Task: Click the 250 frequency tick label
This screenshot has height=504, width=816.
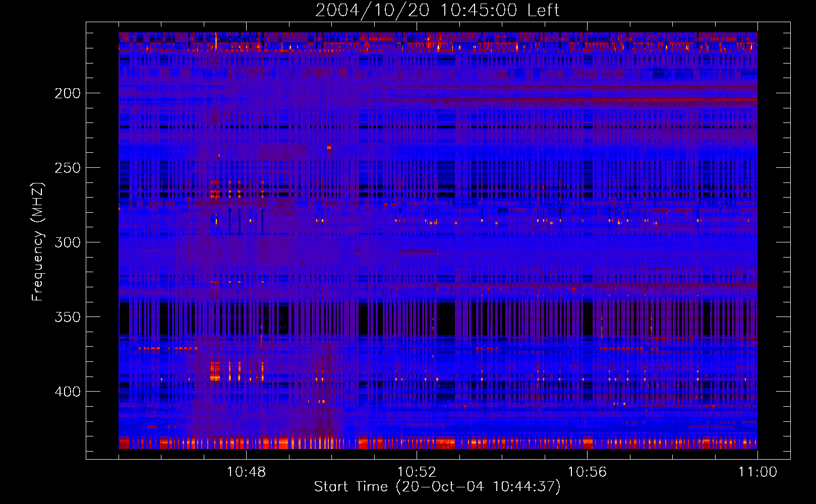Action: (68, 168)
